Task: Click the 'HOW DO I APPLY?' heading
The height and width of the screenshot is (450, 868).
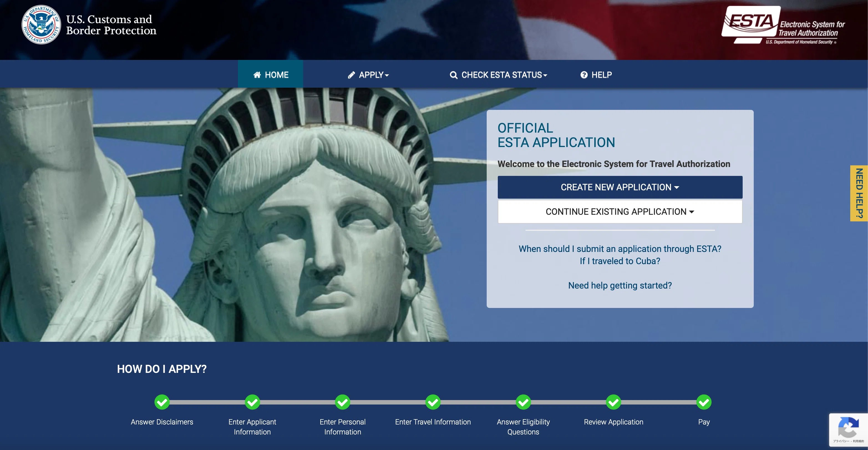Action: (162, 369)
